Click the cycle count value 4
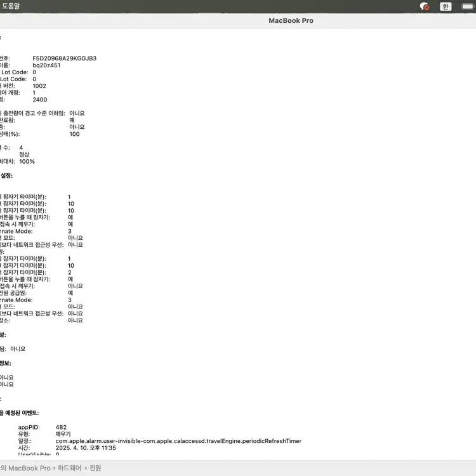 click(x=21, y=148)
